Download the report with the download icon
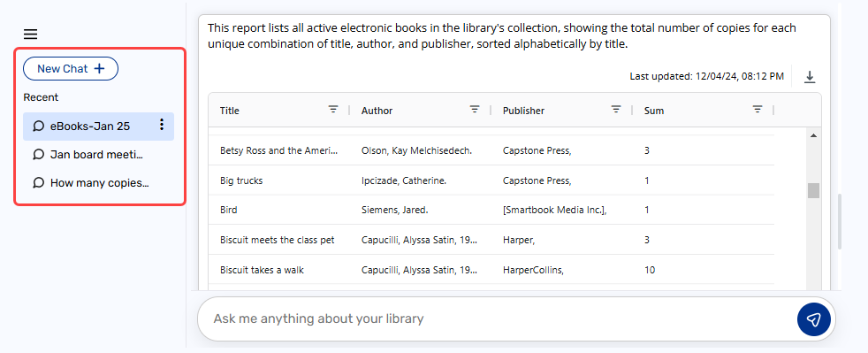 [810, 76]
